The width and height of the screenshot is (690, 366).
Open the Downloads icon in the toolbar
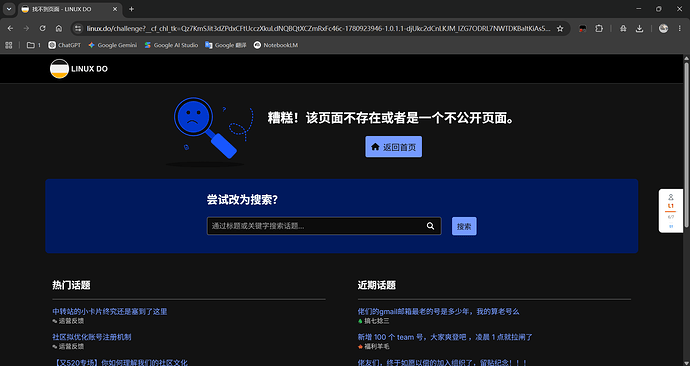click(x=639, y=29)
